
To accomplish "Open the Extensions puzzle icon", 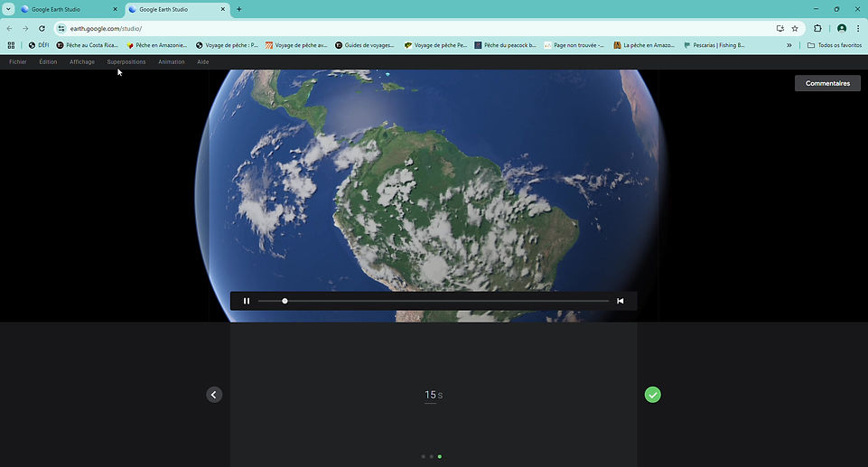I will click(x=817, y=28).
